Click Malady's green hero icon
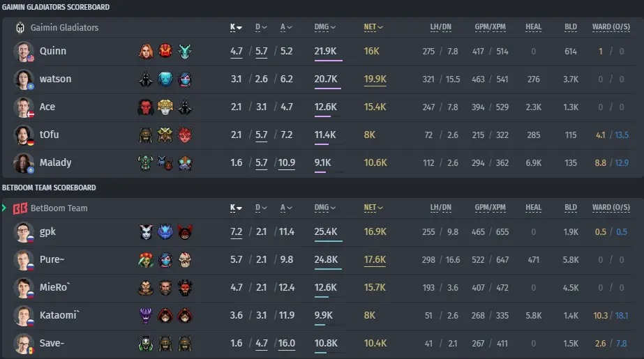 (145, 163)
